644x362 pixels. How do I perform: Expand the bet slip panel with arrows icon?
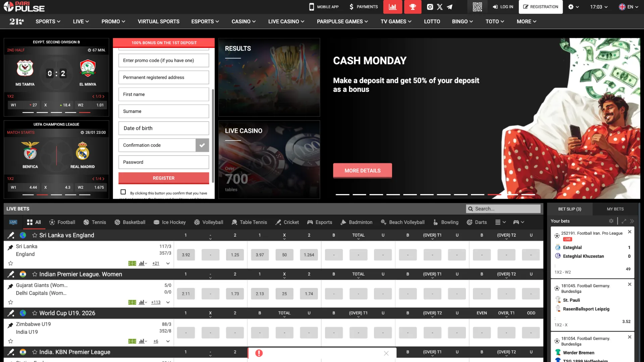tap(624, 221)
